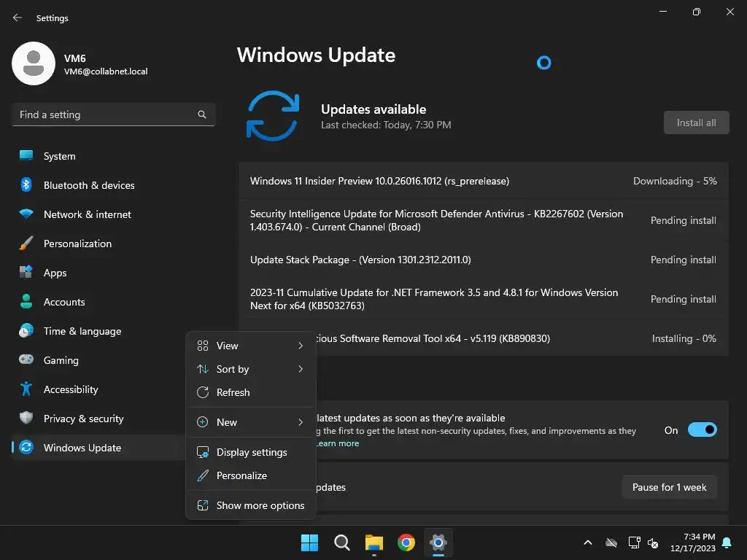Open System settings icon
This screenshot has width=747, height=560.
click(26, 156)
